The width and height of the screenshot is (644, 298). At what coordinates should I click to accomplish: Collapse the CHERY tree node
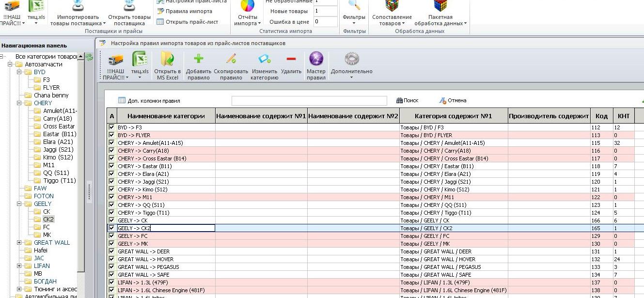(19, 103)
